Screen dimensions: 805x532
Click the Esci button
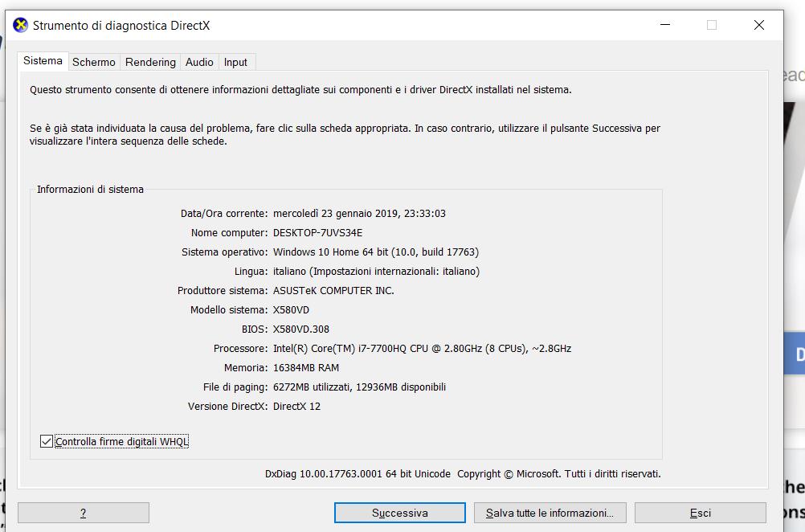click(701, 513)
